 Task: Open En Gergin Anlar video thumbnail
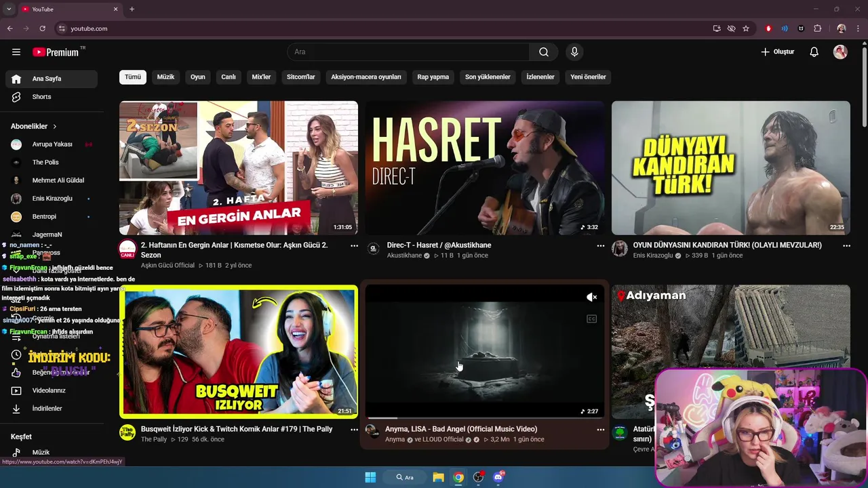tap(239, 168)
